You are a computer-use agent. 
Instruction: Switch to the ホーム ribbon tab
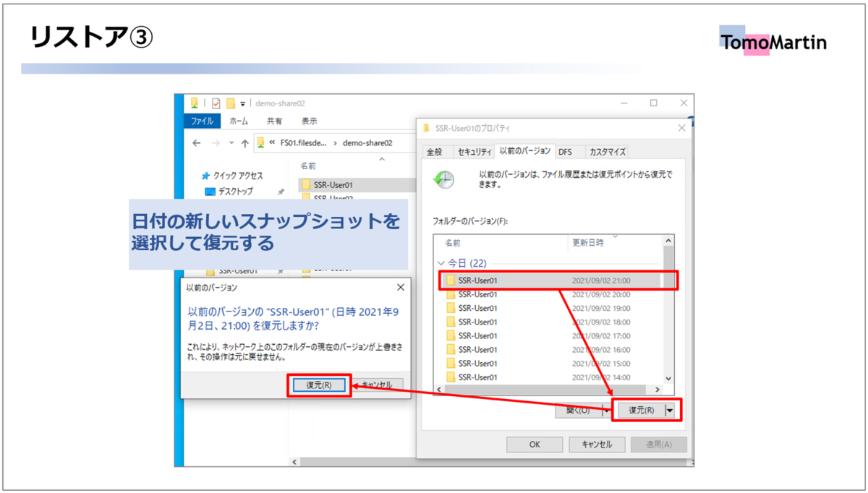tap(239, 121)
